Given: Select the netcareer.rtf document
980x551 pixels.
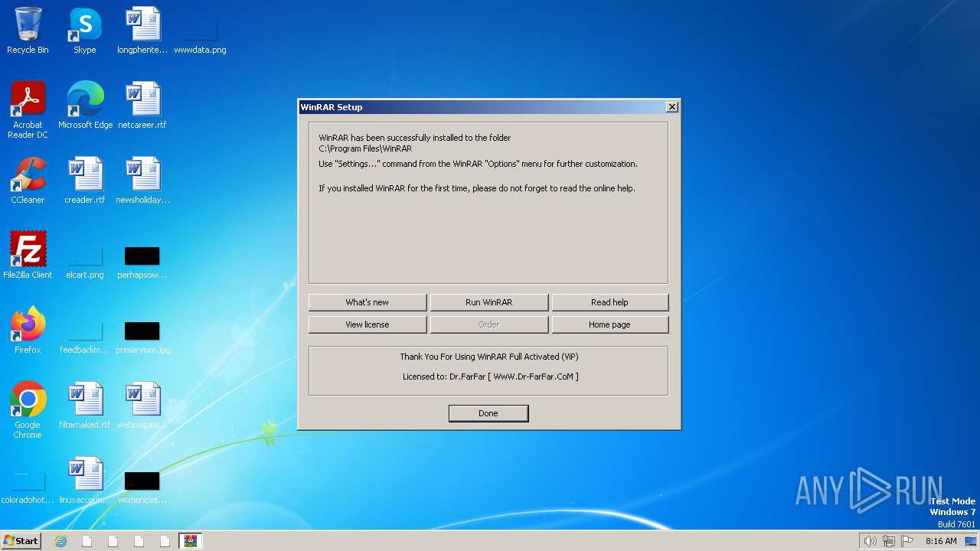Looking at the screenshot, I should pos(142,106).
